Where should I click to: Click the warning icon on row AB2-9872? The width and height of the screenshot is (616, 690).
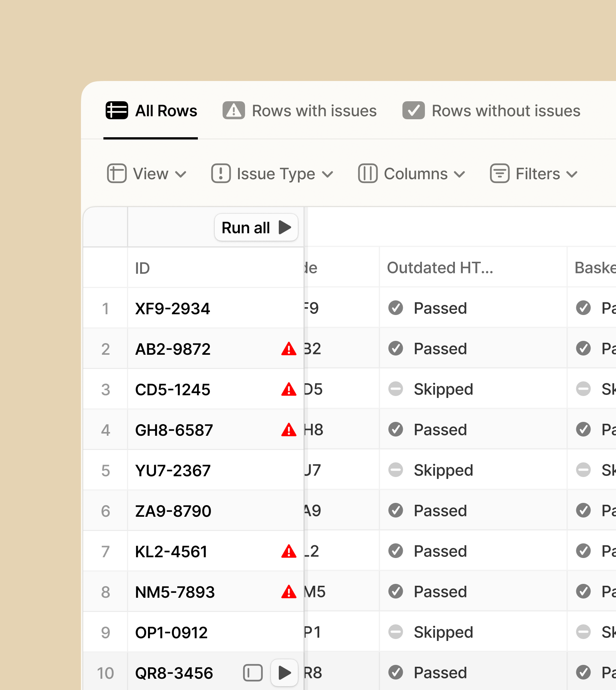(289, 349)
